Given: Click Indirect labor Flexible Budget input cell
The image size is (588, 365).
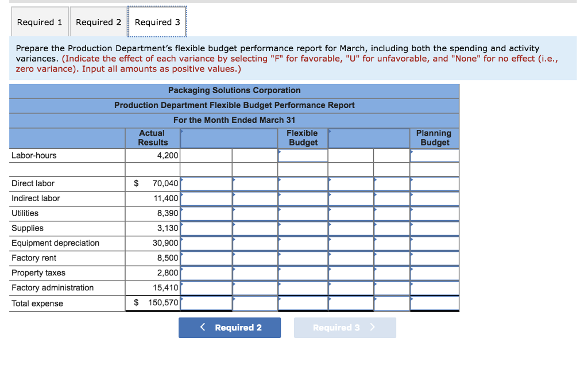Looking at the screenshot, I should [303, 199].
